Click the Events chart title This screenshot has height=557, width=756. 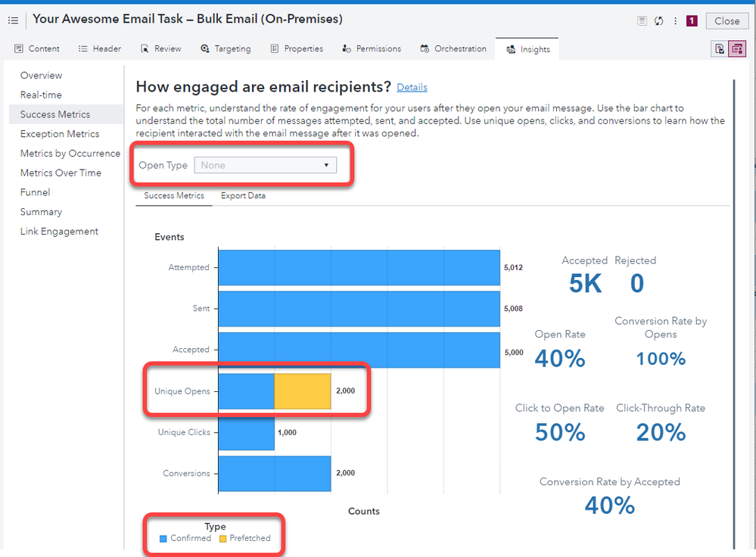(170, 238)
